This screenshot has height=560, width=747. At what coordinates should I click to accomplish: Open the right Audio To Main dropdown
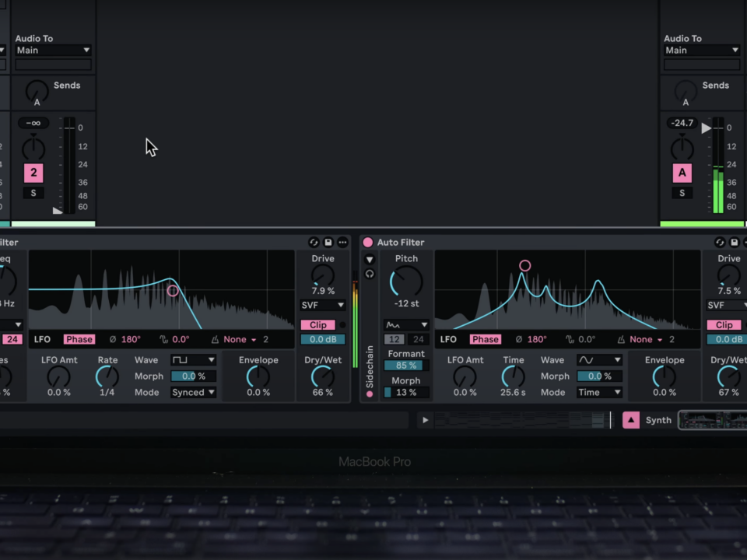tap(702, 51)
